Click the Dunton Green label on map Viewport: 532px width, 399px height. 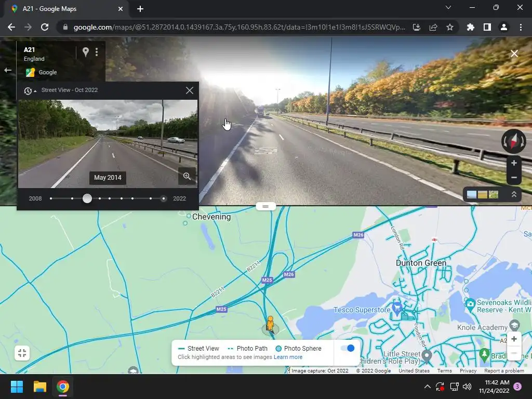point(421,263)
